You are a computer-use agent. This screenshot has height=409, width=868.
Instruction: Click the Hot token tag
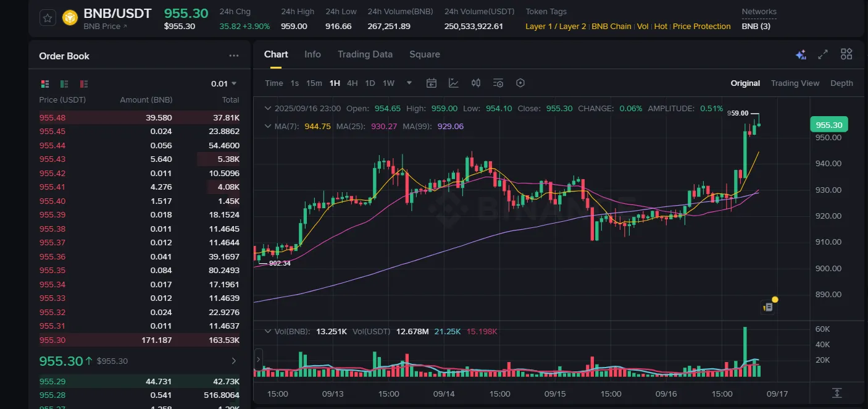661,27
